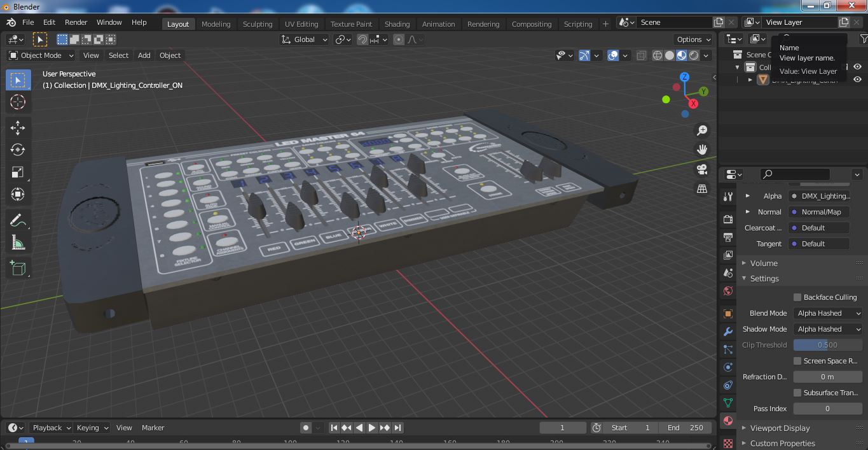
Task: Open the Physics properties tab
Action: coord(728,367)
